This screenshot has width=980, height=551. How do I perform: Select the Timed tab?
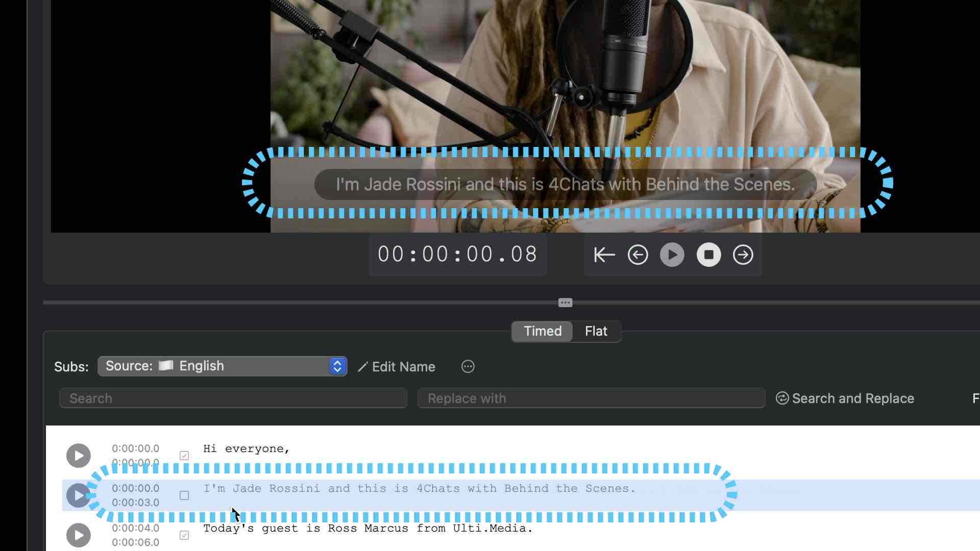point(543,331)
